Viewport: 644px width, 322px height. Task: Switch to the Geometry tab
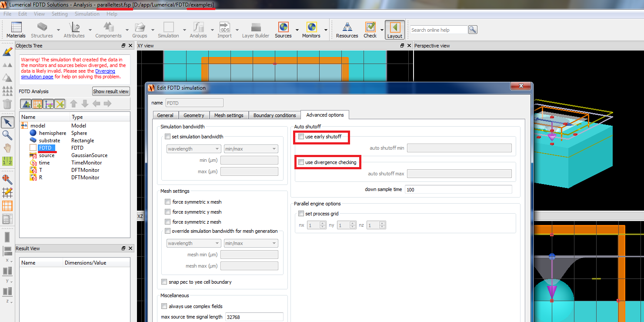pyautogui.click(x=194, y=115)
